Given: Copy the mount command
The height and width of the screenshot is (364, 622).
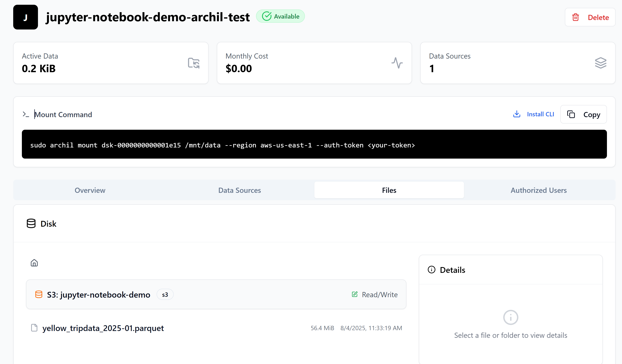Looking at the screenshot, I should 583,114.
